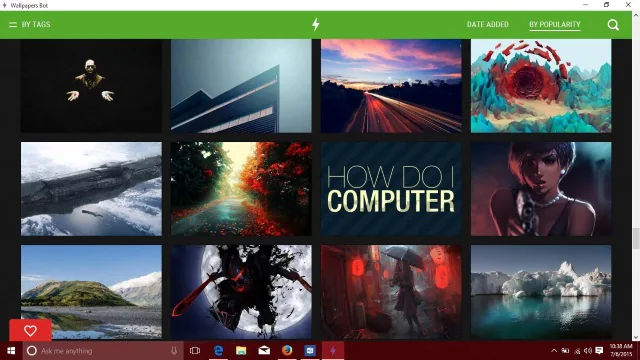Open File Explorer from taskbar
Viewport: 640px width, 360px height.
click(241, 351)
